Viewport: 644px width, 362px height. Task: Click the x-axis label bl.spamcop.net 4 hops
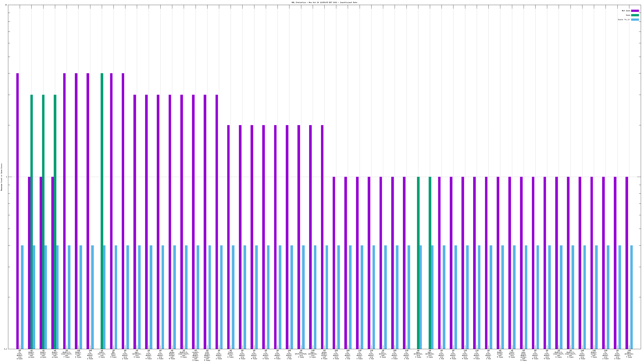point(383,354)
